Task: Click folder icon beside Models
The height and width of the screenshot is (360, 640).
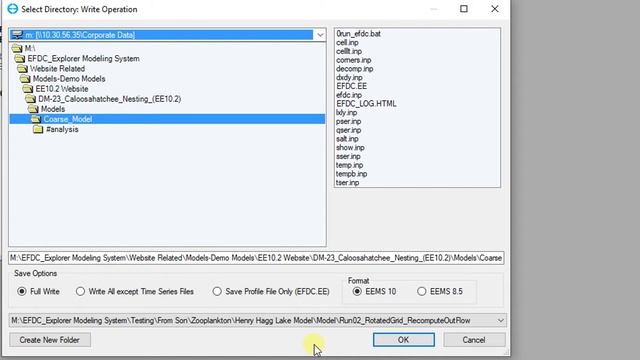Action: point(33,109)
